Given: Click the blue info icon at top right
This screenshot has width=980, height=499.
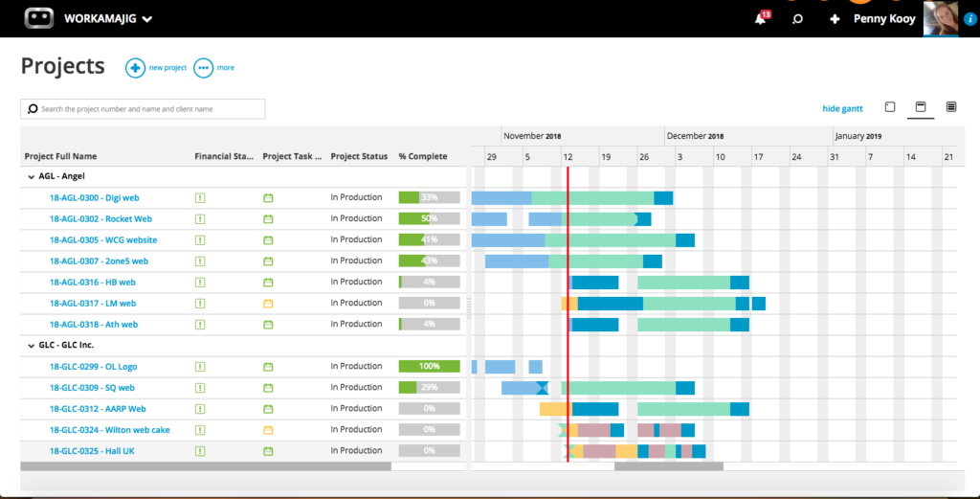Looking at the screenshot, I should [970, 19].
